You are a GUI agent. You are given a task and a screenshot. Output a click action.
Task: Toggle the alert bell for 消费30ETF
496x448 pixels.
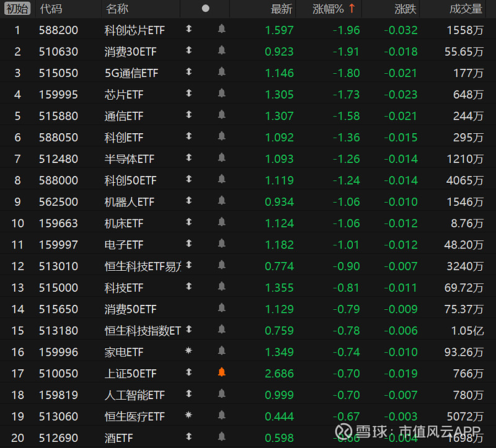(221, 51)
